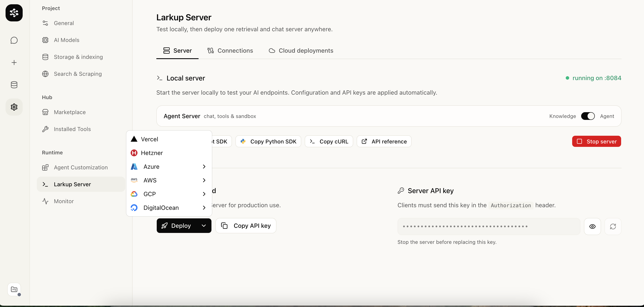Click the settings gear in left rail
This screenshot has width=644, height=307.
tap(14, 107)
